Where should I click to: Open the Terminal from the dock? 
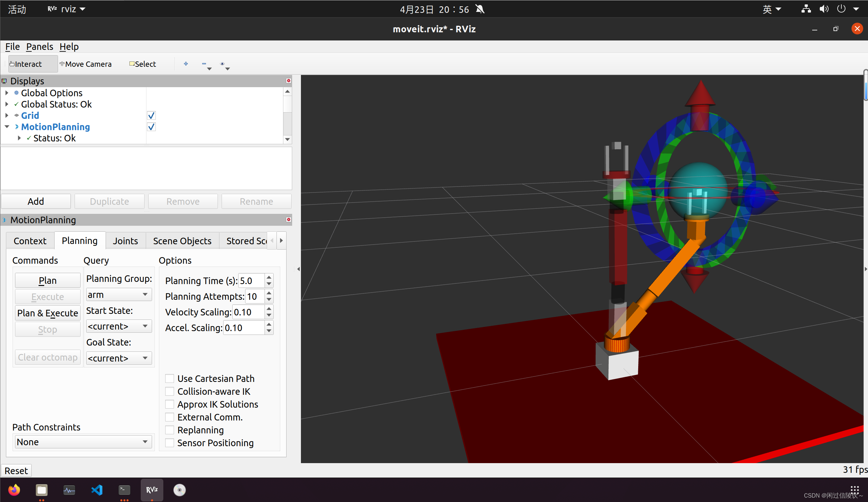tap(124, 489)
